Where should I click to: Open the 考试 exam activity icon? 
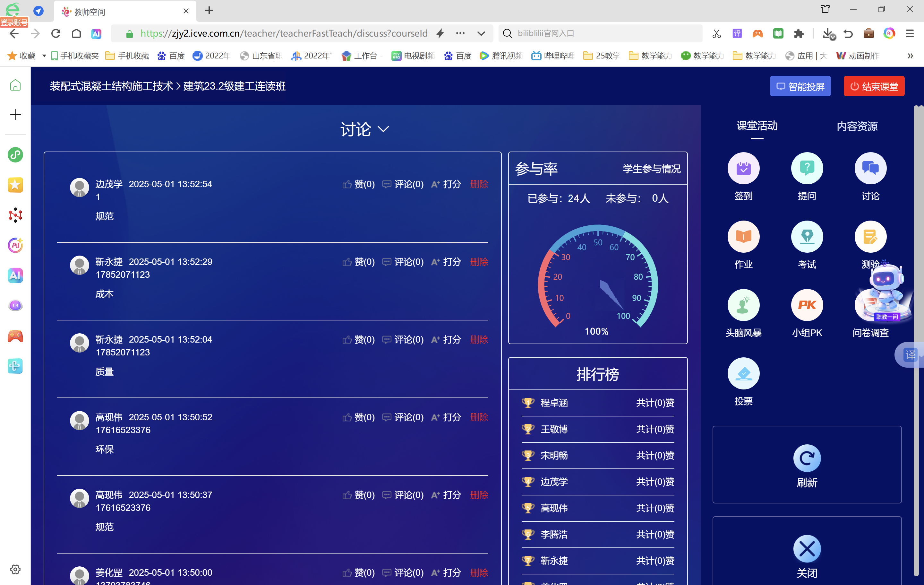[807, 237]
